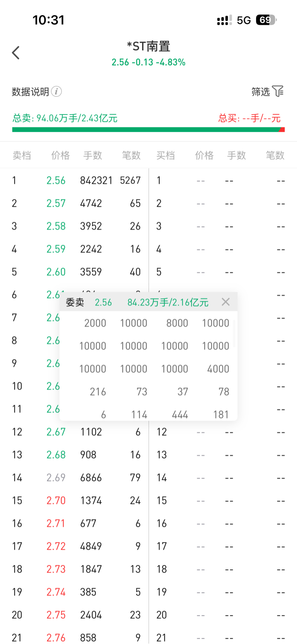Select sell price 2.60
Screen dimensions: 297x644
[56, 272]
